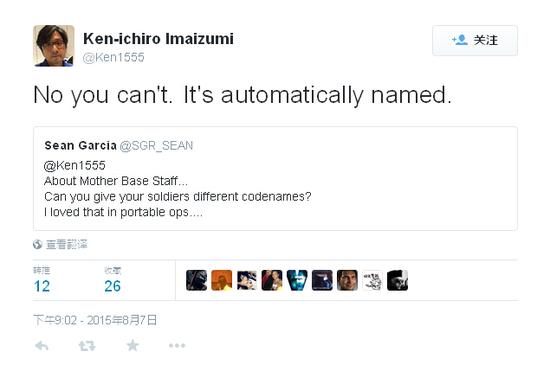Open the orange avatar in likers row
The height and width of the screenshot is (365, 550).
point(222,280)
